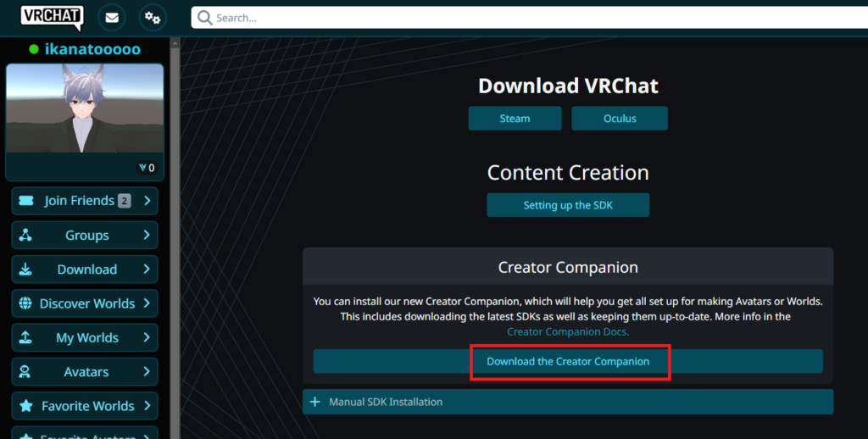The height and width of the screenshot is (439, 868).
Task: Click the search magnifier icon
Action: click(205, 18)
